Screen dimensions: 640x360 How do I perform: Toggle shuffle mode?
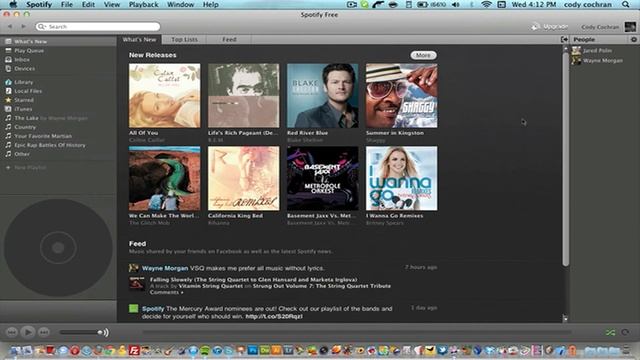610,333
